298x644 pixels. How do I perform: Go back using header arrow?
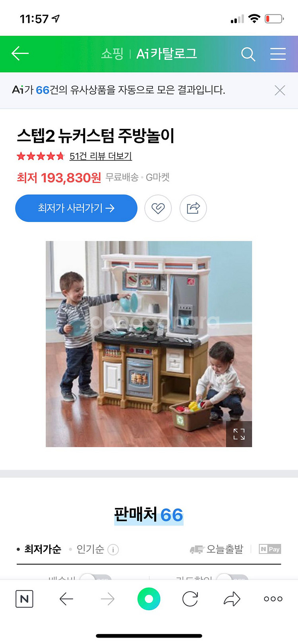pyautogui.click(x=20, y=53)
